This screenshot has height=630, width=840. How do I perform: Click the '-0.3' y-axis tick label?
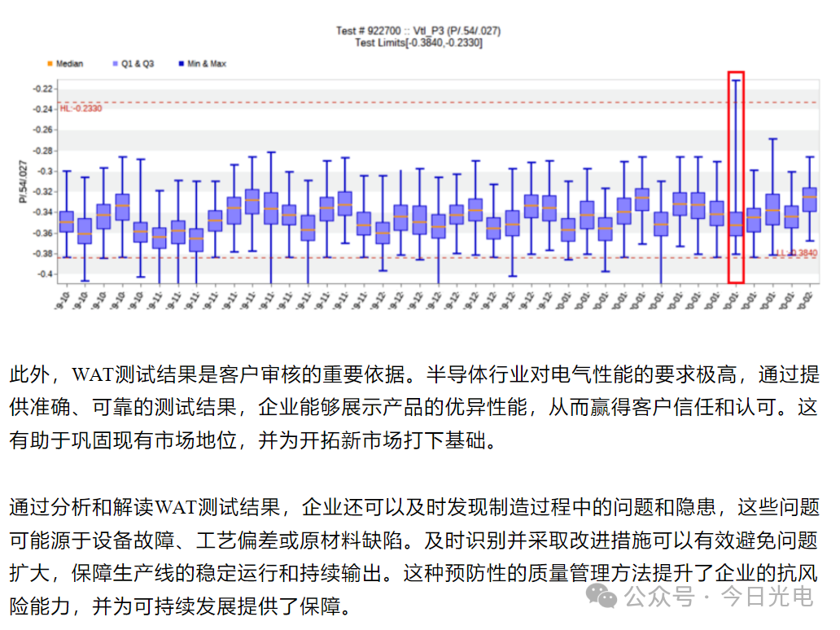45,172
